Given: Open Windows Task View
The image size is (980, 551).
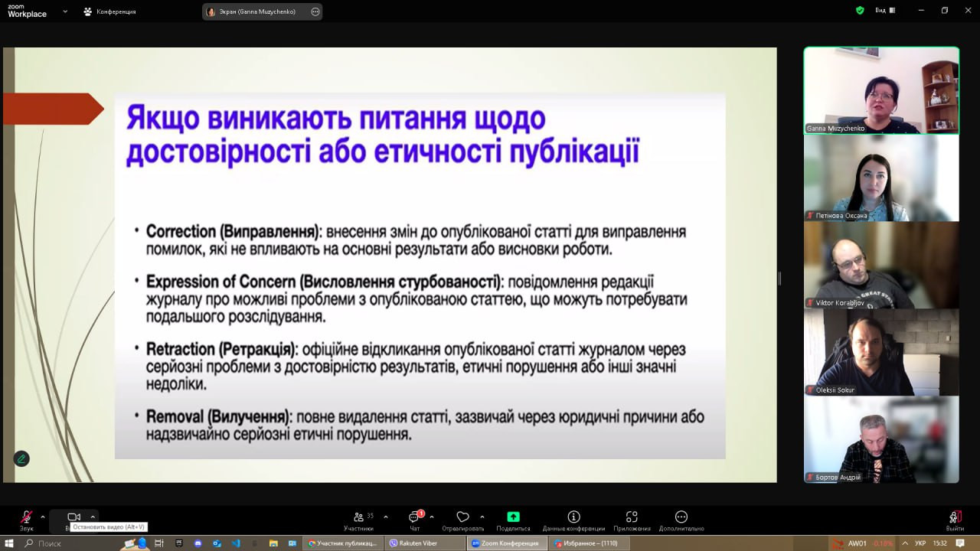Looking at the screenshot, I should (159, 543).
